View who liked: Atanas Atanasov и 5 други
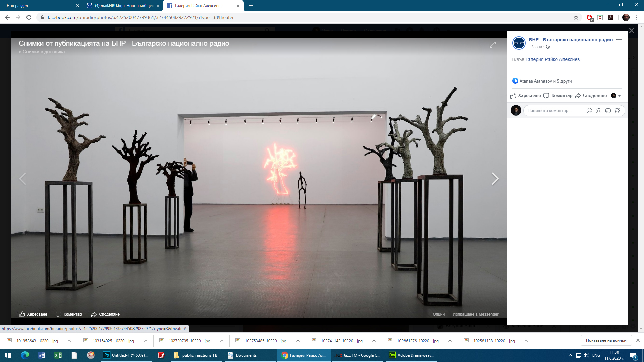Screen dimensions: 644x362 pos(545,81)
